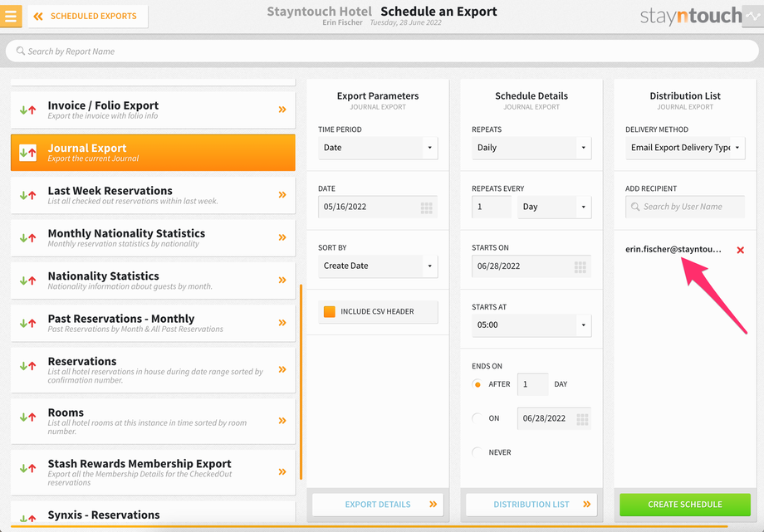Open calendar icon for Date 05/16/2022
Viewport: 764px width, 532px height.
coord(426,208)
